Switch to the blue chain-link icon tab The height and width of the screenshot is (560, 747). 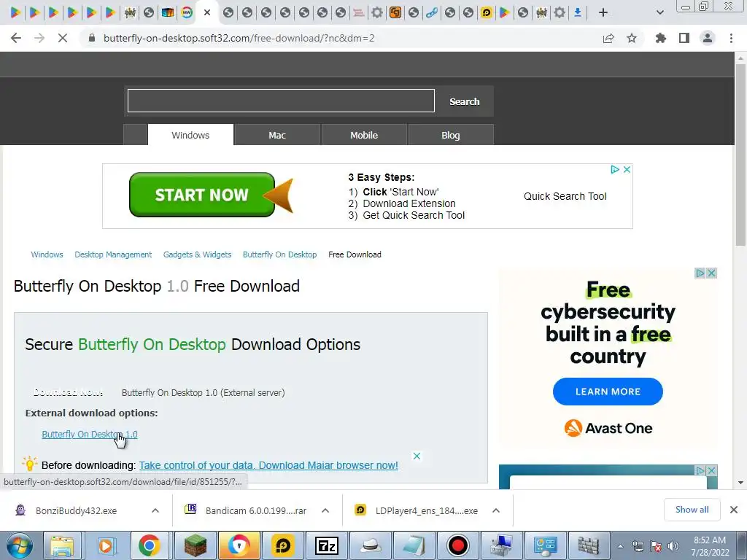[432, 12]
